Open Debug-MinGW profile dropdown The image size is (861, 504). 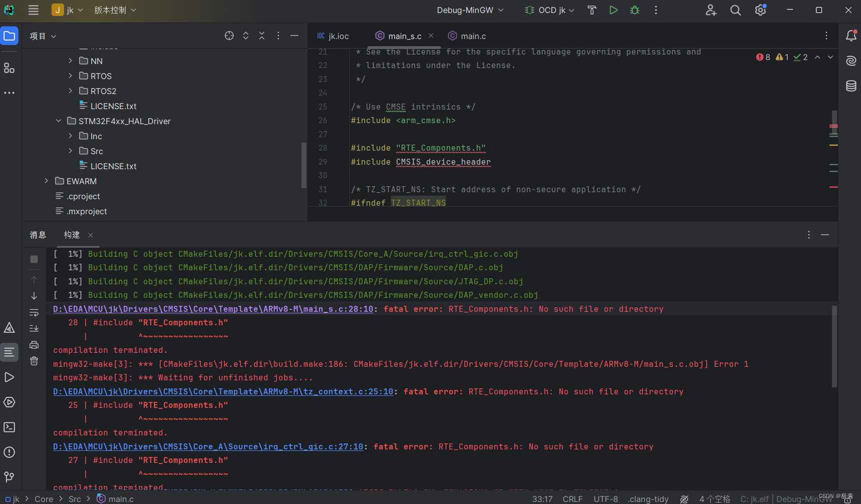[x=470, y=10]
